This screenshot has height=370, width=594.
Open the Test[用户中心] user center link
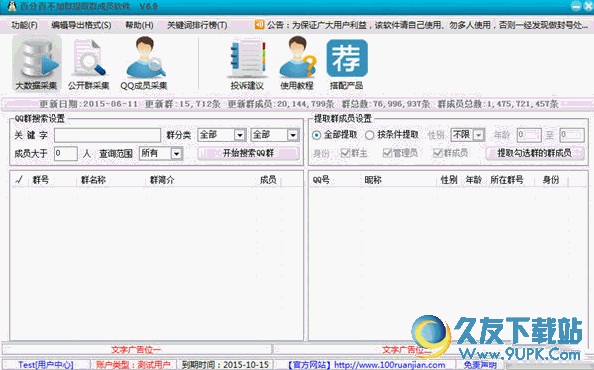[46, 365]
